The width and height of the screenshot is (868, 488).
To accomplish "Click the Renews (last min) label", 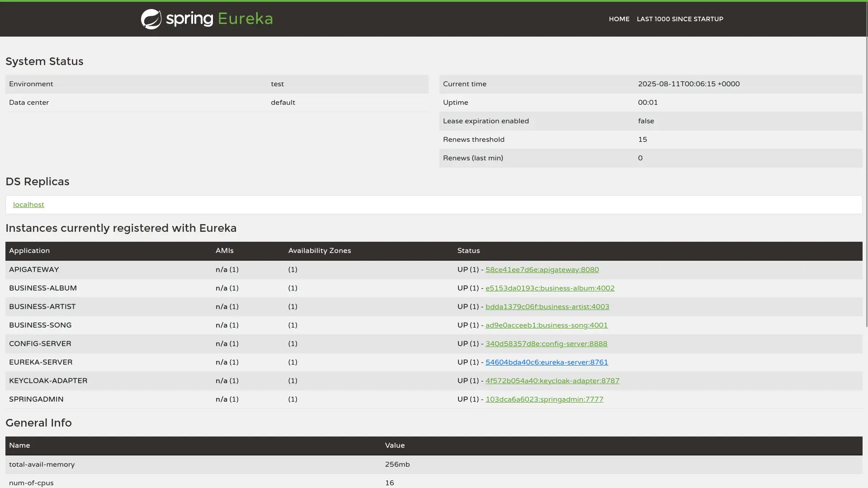I will 473,158.
